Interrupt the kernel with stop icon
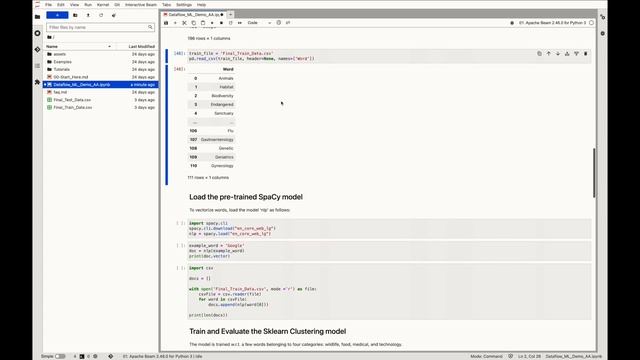This screenshot has height=360, width=640. [x=221, y=23]
